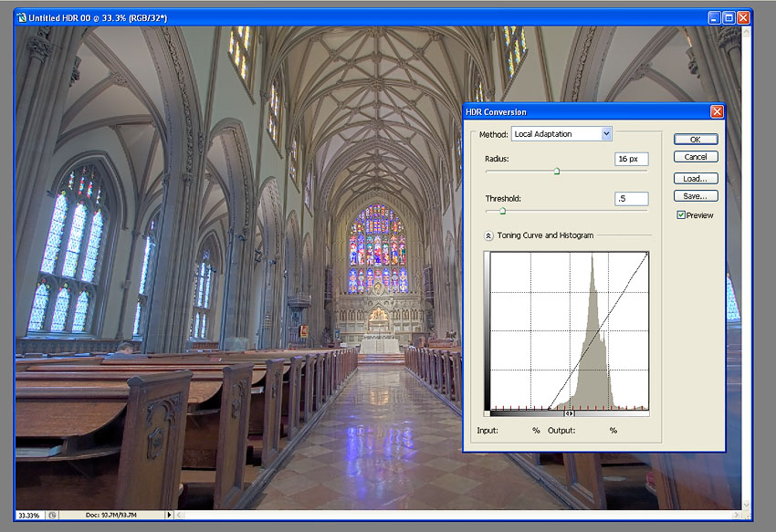Click the toning curve's upper-right end point
This screenshot has height=532, width=776.
click(x=647, y=254)
